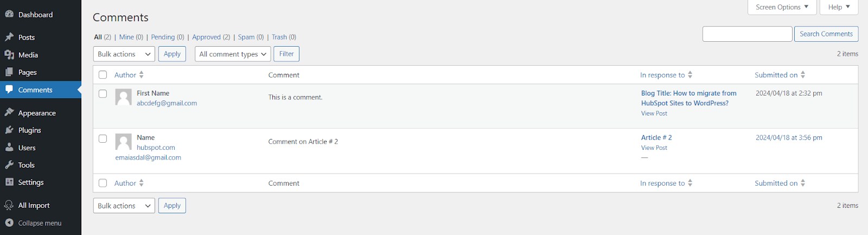Click the Pages icon in sidebar
The image size is (868, 235).
point(9,72)
